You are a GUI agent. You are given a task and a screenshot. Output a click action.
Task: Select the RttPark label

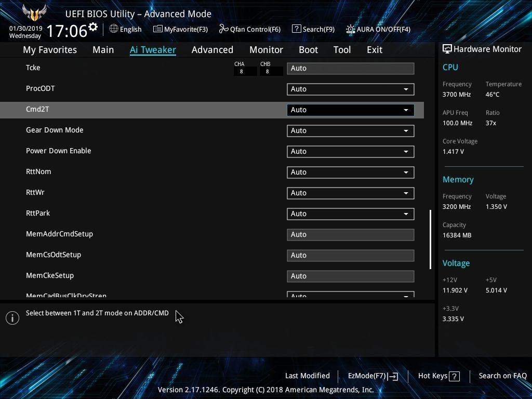click(37, 213)
